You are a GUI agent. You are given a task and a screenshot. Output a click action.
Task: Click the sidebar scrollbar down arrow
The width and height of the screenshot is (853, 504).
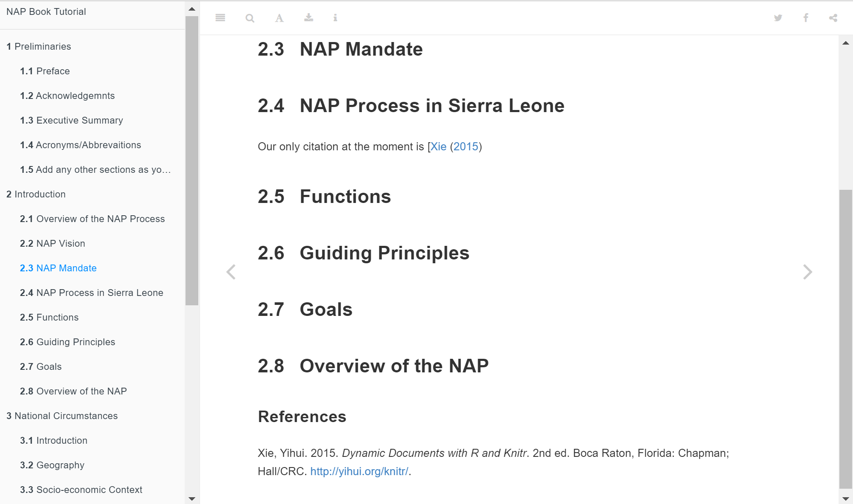(x=192, y=499)
